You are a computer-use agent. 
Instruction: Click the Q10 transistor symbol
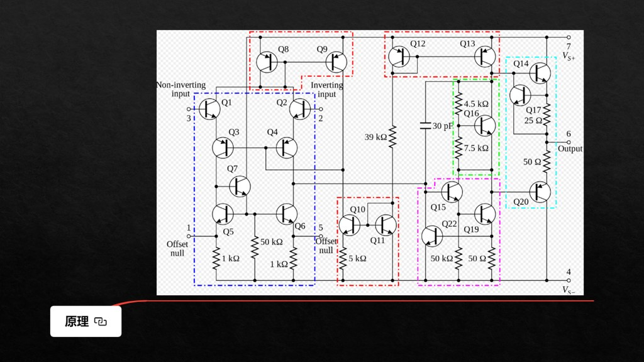[348, 224]
